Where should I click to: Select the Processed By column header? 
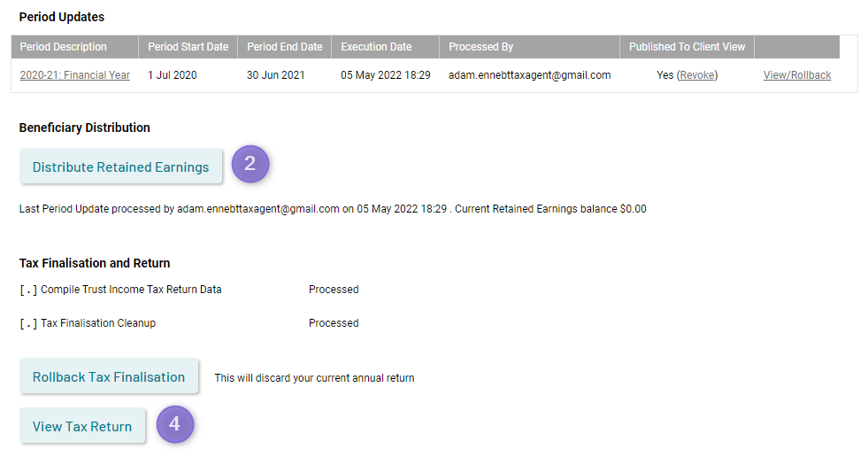tap(530, 47)
